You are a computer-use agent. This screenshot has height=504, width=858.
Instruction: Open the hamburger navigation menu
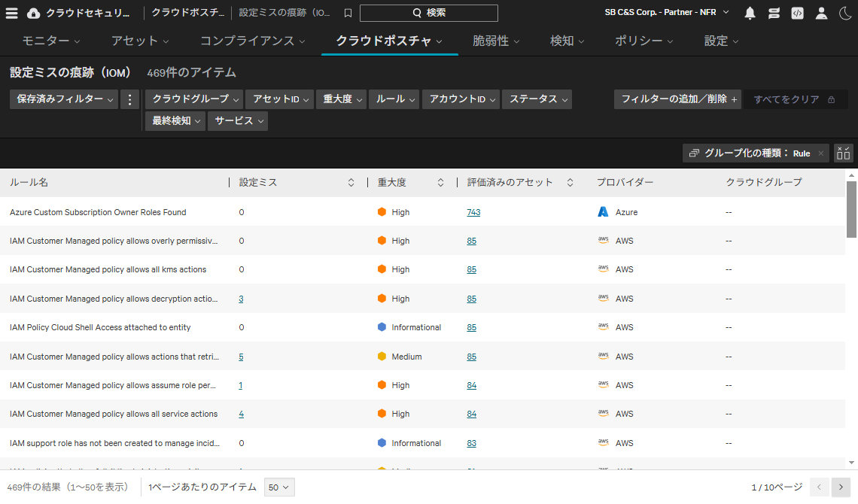pyautogui.click(x=11, y=13)
